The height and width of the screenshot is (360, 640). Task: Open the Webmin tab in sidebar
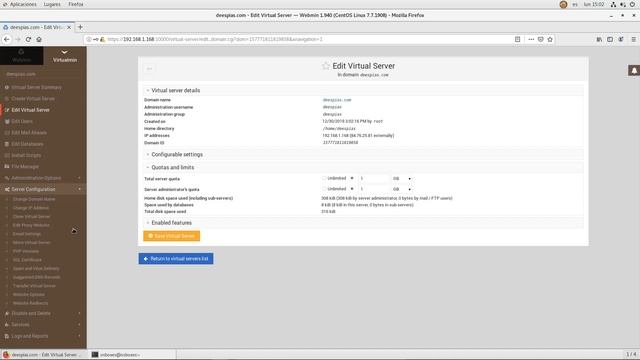(21, 56)
